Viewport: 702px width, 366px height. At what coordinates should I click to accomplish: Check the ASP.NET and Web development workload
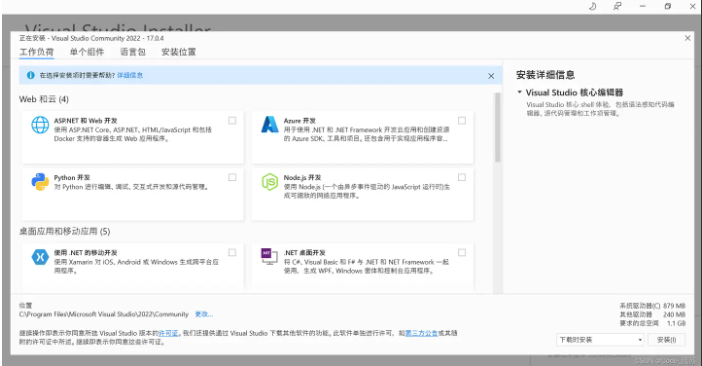232,120
